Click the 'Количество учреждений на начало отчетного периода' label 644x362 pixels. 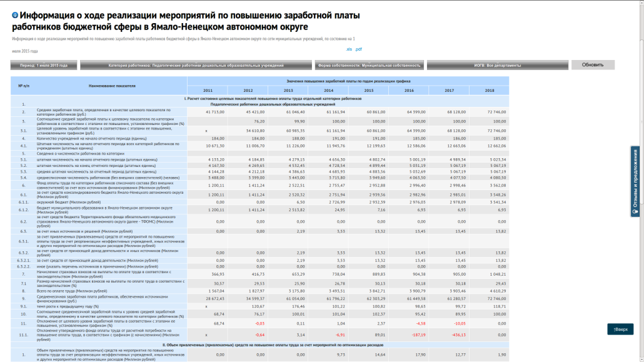pos(91,138)
